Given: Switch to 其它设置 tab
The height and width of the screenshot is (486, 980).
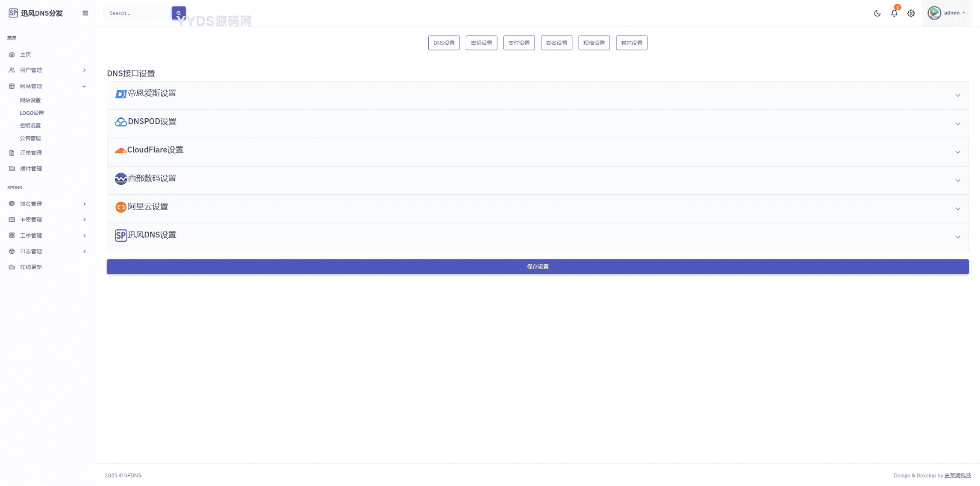Looking at the screenshot, I should coord(632,43).
